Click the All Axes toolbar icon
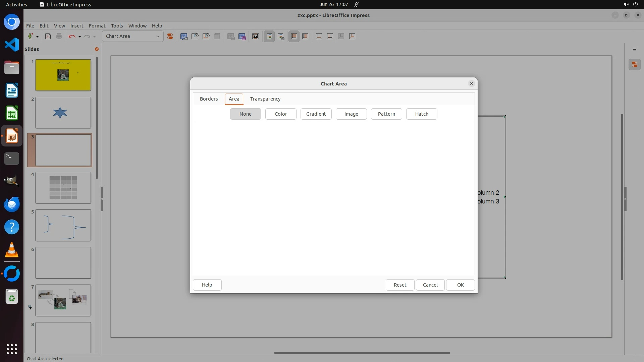Screen dimensions: 644x362 point(352,36)
